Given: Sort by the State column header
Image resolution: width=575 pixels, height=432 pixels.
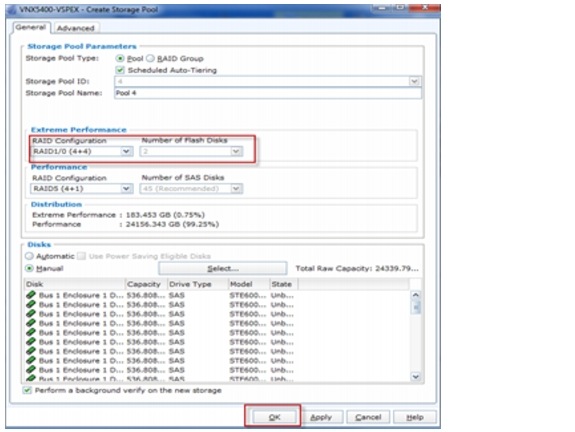Looking at the screenshot, I should point(283,284).
